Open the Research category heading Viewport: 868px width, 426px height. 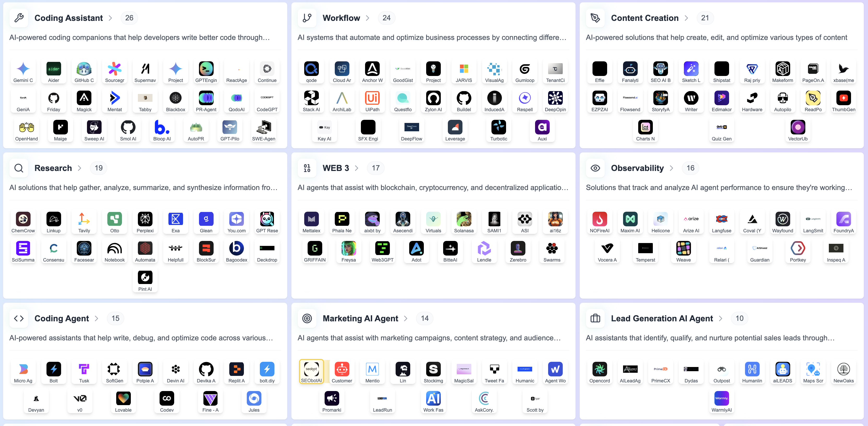tap(53, 168)
